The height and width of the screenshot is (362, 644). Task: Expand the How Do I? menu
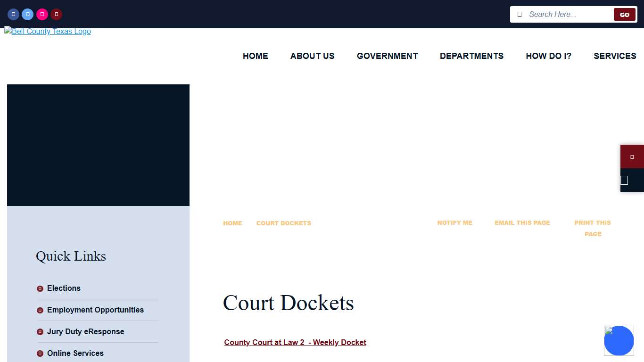548,56
